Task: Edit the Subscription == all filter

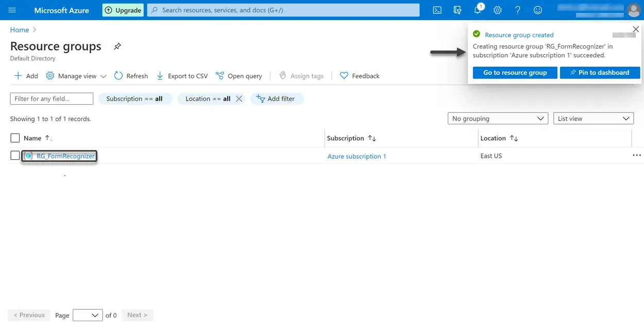Action: pos(134,98)
